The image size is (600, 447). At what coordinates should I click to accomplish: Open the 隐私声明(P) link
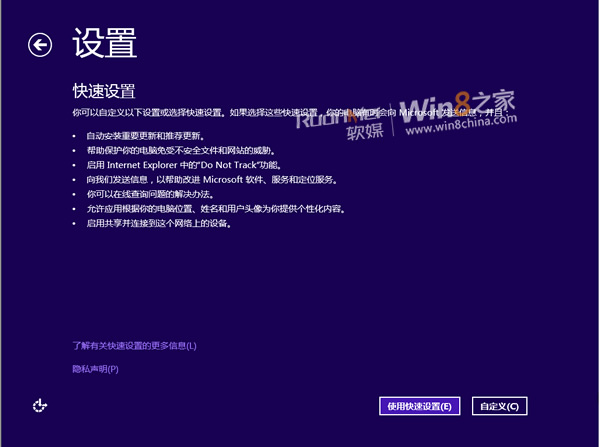(x=95, y=369)
